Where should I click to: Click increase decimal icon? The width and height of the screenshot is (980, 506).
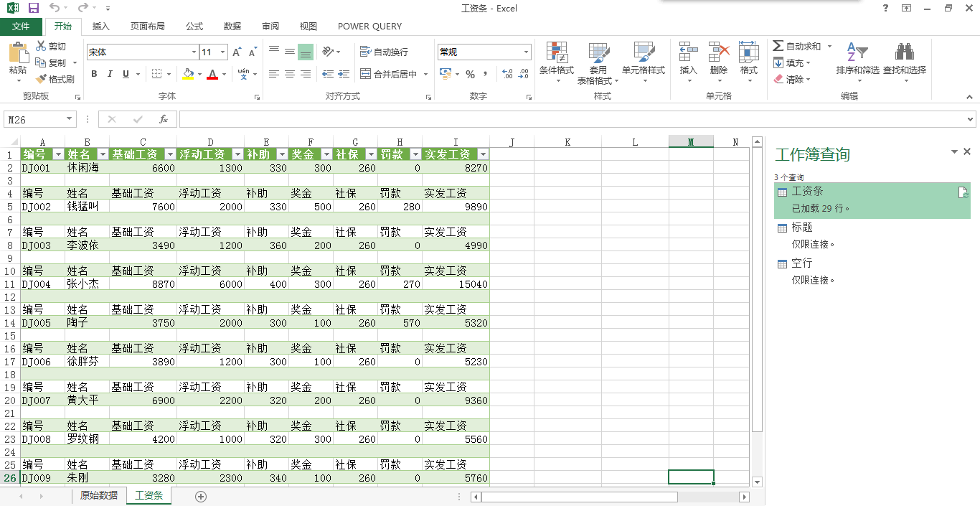[508, 74]
